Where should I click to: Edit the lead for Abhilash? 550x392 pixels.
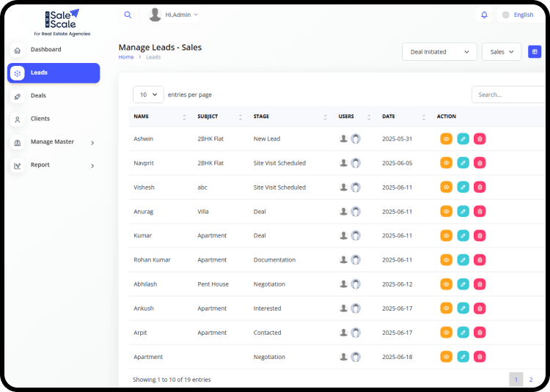point(463,284)
